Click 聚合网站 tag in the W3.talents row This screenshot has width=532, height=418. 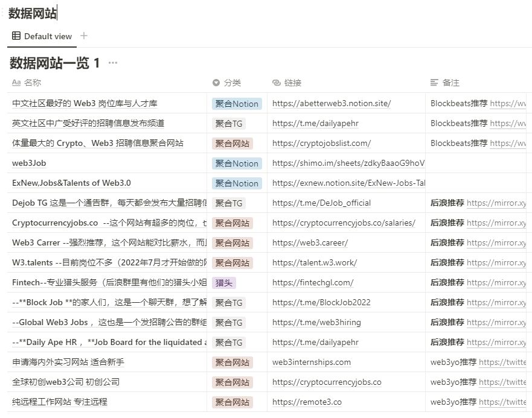click(x=232, y=263)
